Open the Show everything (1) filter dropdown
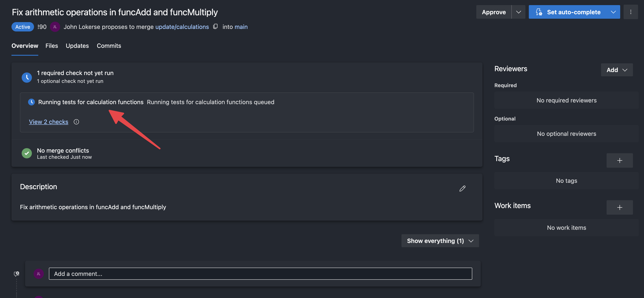 click(440, 241)
